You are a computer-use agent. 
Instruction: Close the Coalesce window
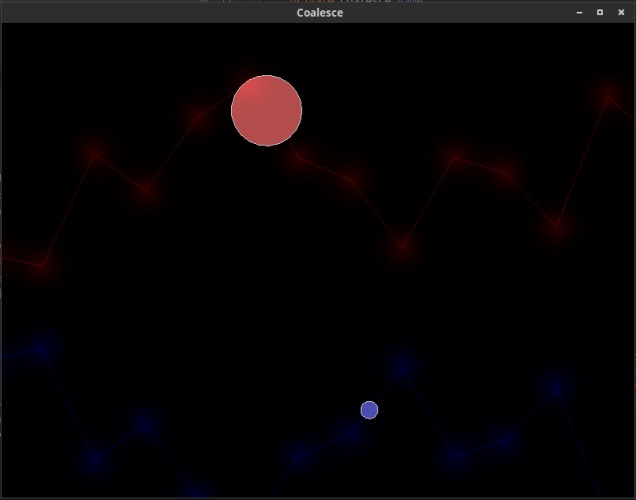[621, 13]
